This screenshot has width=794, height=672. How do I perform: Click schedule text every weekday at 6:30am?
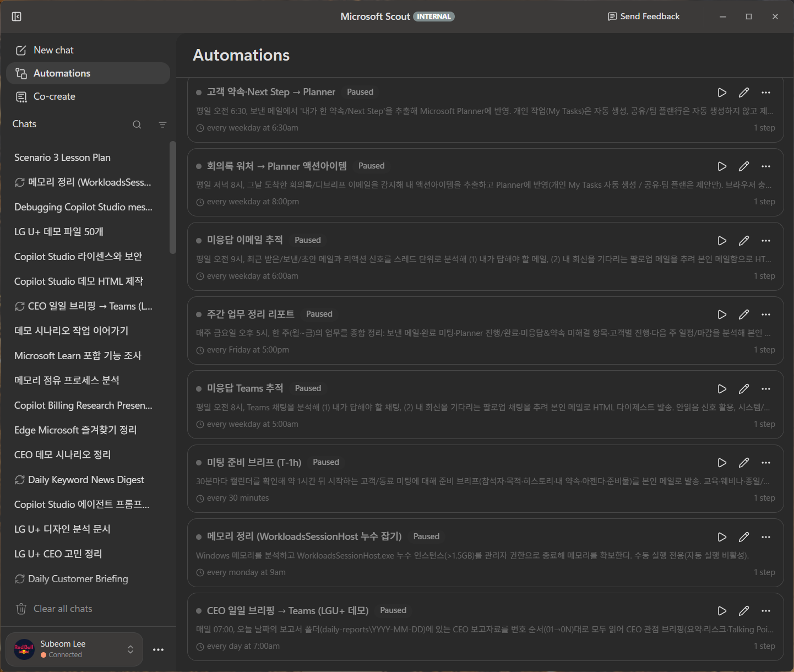253,128
